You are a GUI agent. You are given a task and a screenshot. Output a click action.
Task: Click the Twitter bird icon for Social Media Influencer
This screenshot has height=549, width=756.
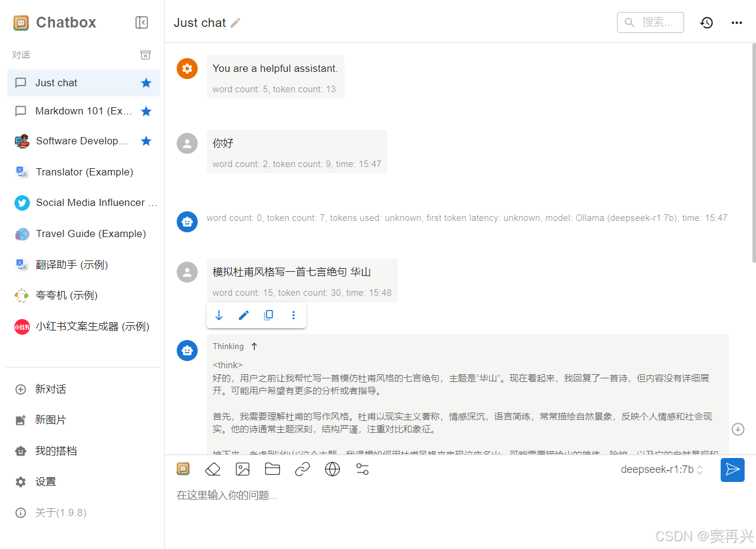22,203
